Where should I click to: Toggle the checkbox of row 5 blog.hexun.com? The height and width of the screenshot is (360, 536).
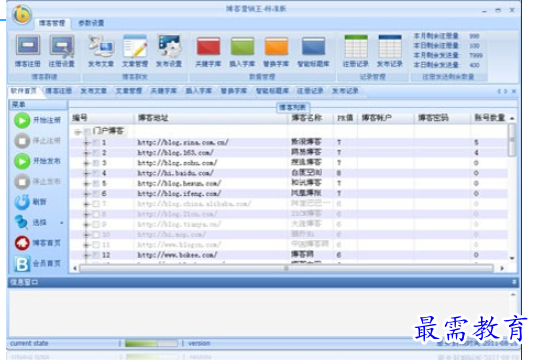(96, 183)
